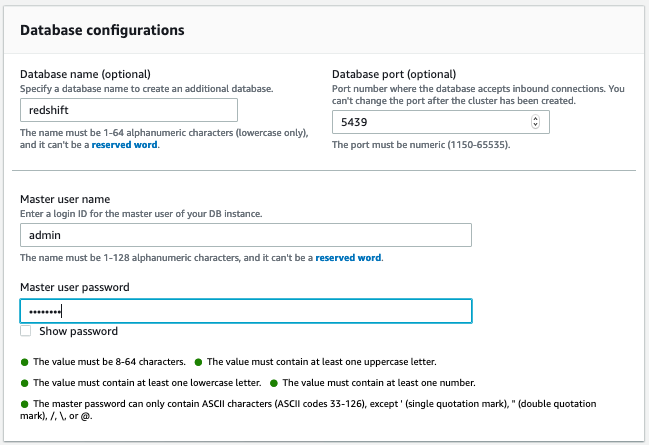Decrease database port with the down arrow
The image size is (649, 445).
pyautogui.click(x=535, y=125)
